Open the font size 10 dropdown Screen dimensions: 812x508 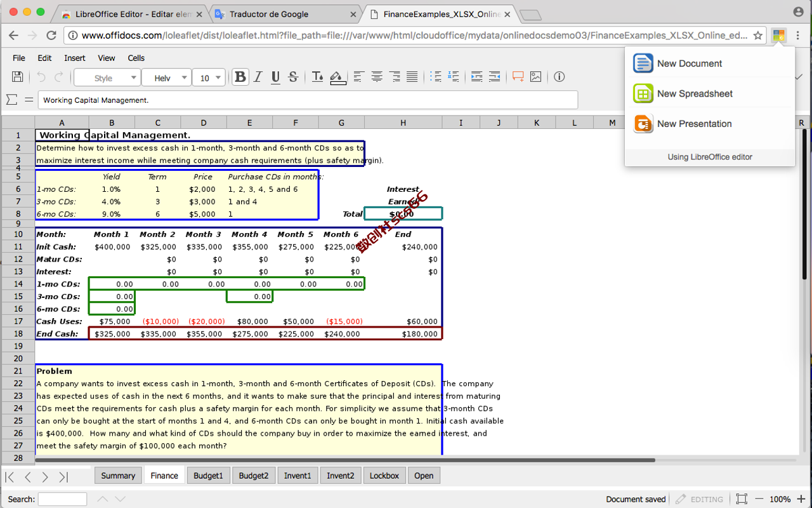209,77
